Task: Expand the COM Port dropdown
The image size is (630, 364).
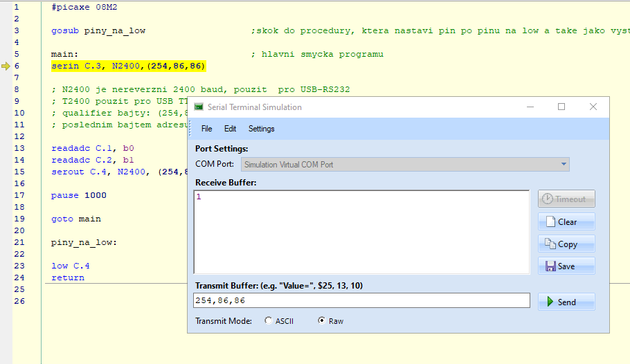Action: 564,165
